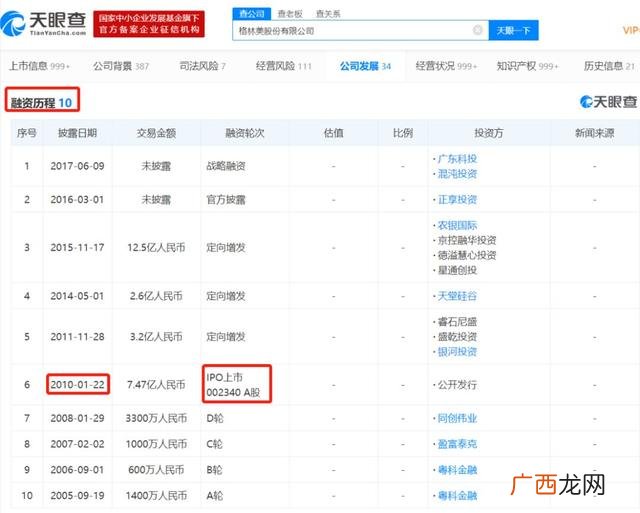Open the VIP link at top right
The image size is (640, 513).
(x=631, y=30)
